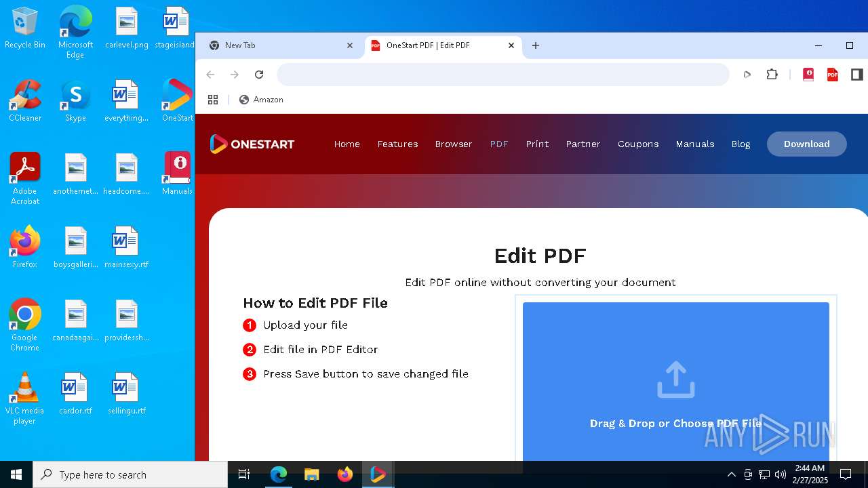Open a new browser tab
868x488 pixels.
pos(536,45)
